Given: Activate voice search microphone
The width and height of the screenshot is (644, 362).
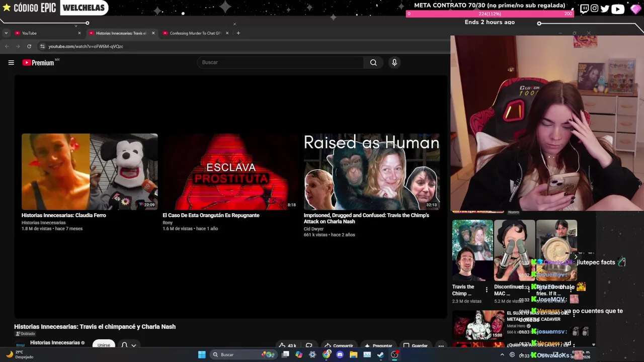Looking at the screenshot, I should [x=394, y=62].
